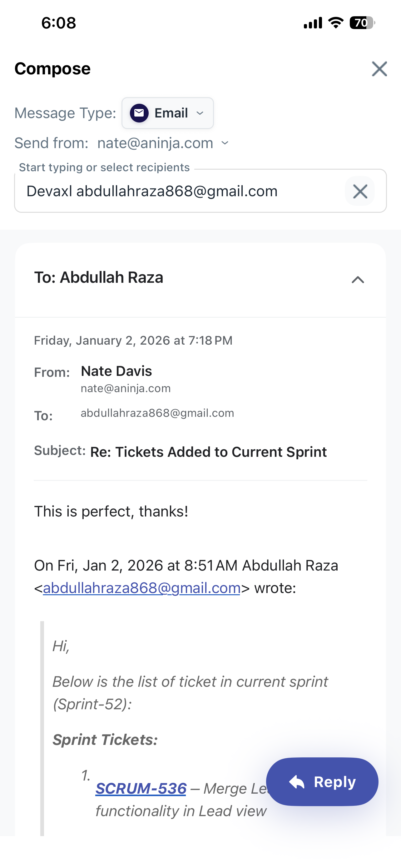Open the SCRUM-536 ticket link
Screen dimensions: 401x868
(141, 788)
